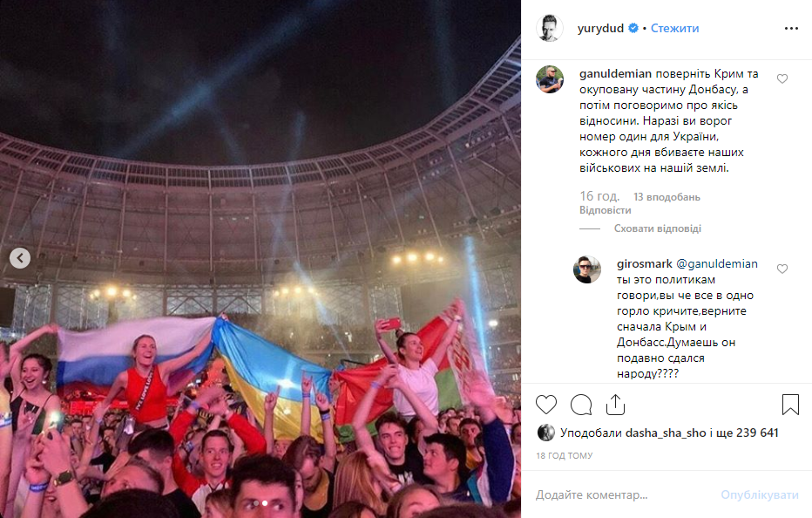Like girosmark's reply heart
The image size is (812, 518).
click(782, 269)
